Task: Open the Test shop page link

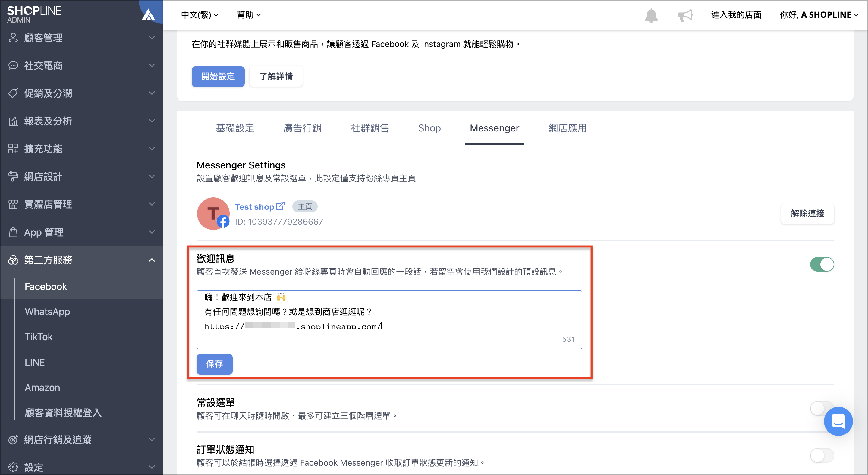Action: pos(254,206)
